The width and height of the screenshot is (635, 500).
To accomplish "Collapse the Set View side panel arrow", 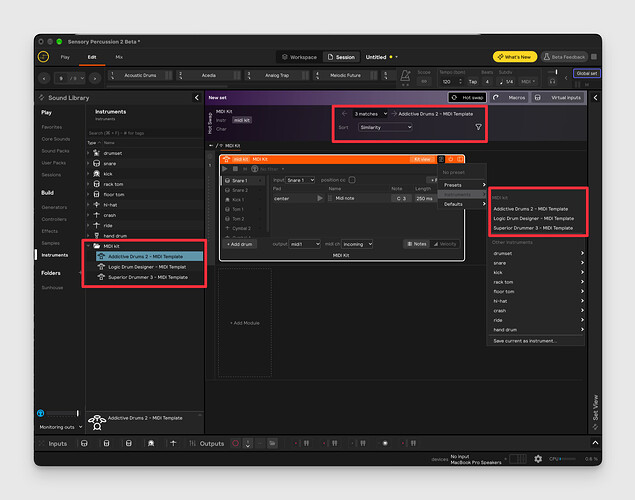I will tap(595, 98).
